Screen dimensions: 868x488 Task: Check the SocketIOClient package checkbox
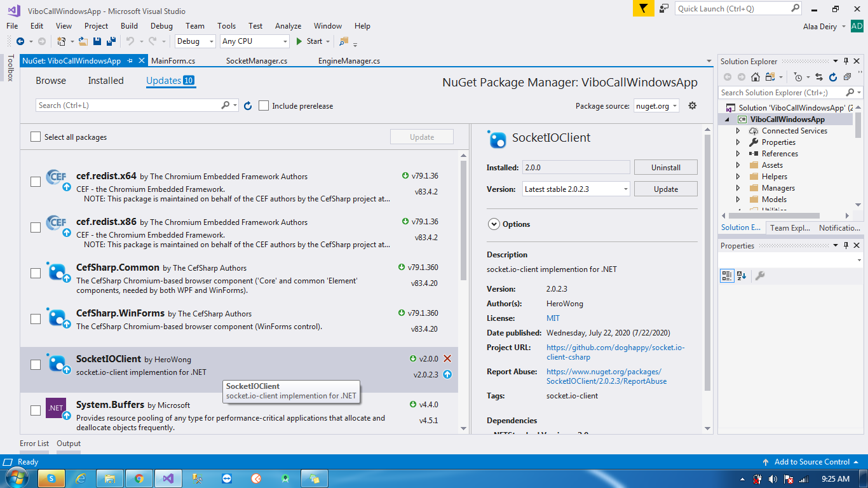(x=36, y=365)
